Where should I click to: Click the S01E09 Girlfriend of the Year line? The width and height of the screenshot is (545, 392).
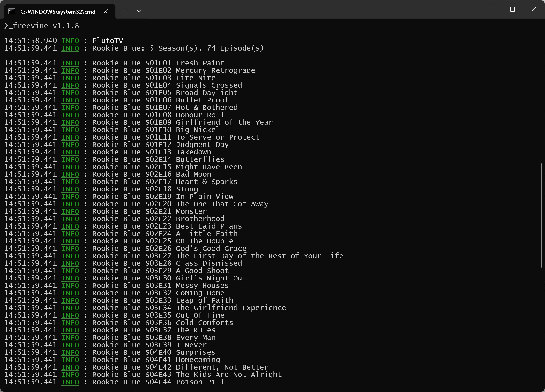tap(183, 122)
